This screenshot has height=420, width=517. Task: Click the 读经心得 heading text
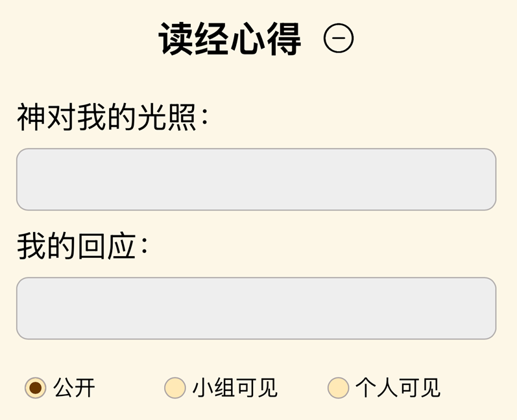(x=230, y=39)
